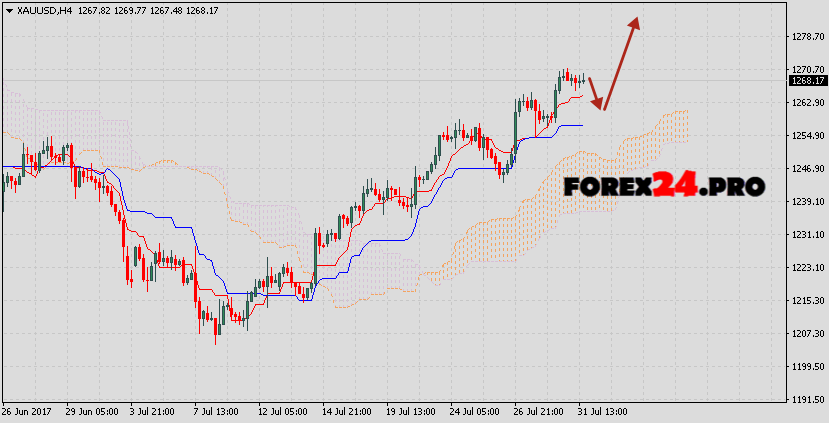Select the short red downward arrow
This screenshot has width=829, height=423.
[x=594, y=93]
